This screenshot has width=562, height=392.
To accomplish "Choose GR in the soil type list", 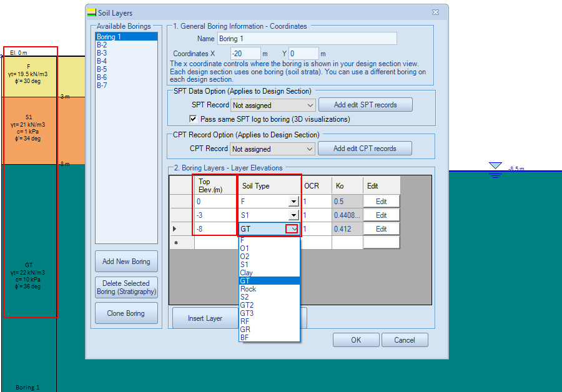I will (269, 330).
